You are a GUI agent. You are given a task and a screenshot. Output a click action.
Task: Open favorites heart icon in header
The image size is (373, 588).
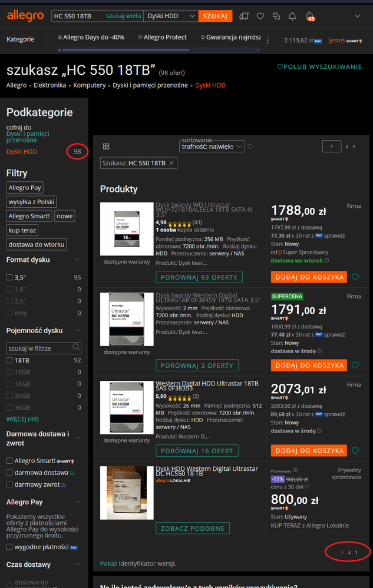pos(260,16)
